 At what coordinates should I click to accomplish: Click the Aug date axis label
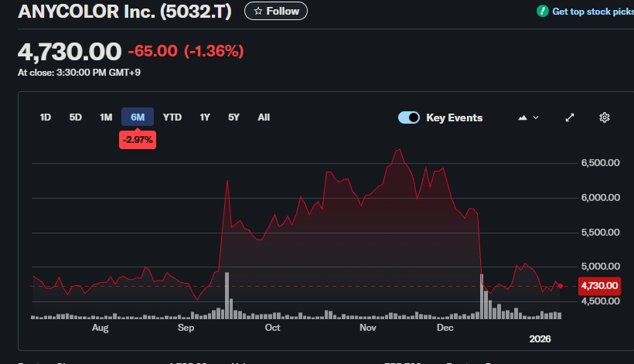point(101,328)
